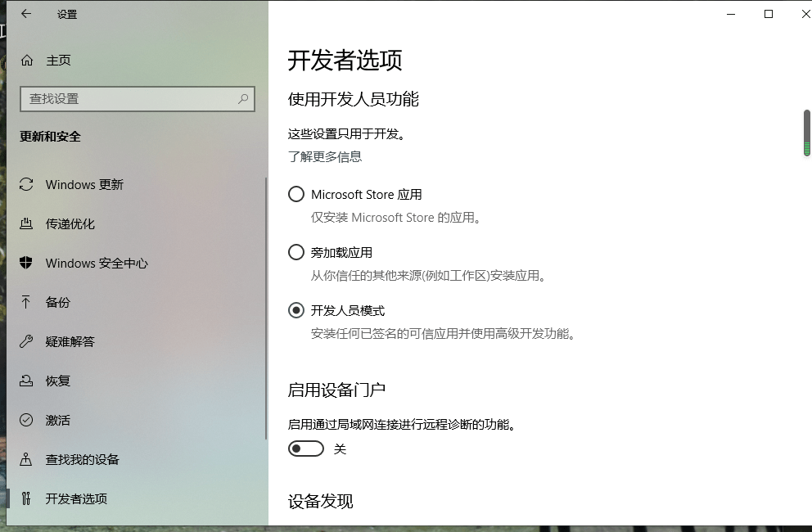The height and width of the screenshot is (532, 812).
Task: Click the 备份 upload arrow icon
Action: pos(26,302)
